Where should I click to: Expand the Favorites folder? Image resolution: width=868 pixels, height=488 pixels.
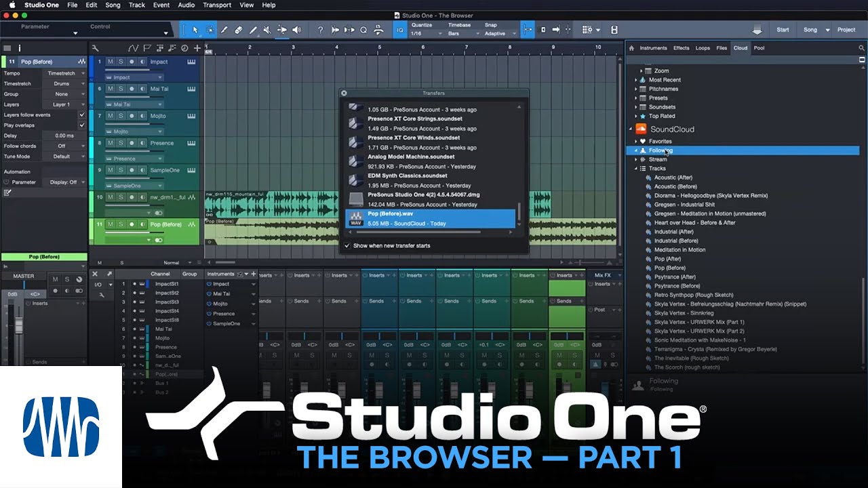click(x=636, y=142)
